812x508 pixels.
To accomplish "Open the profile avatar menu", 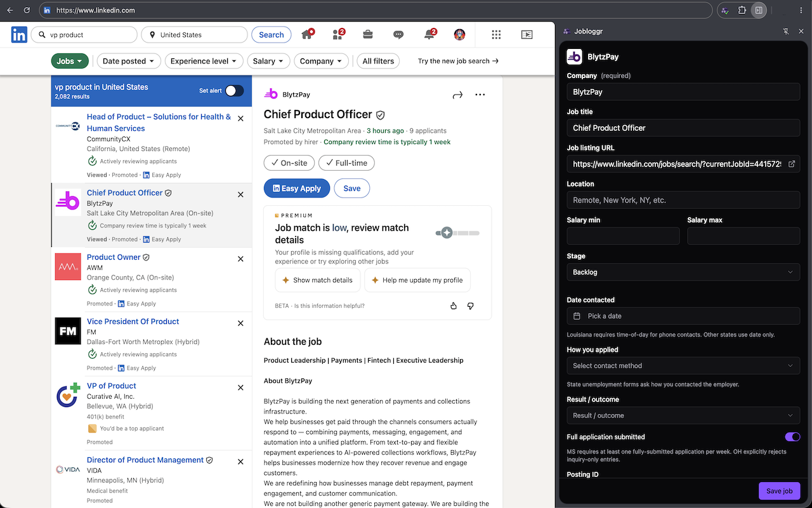I will point(460,35).
